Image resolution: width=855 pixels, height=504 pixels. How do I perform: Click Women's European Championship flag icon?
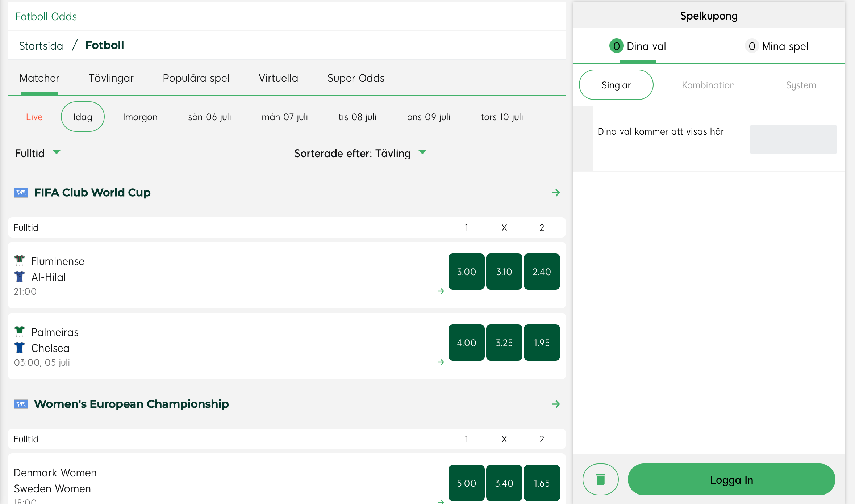[21, 404]
